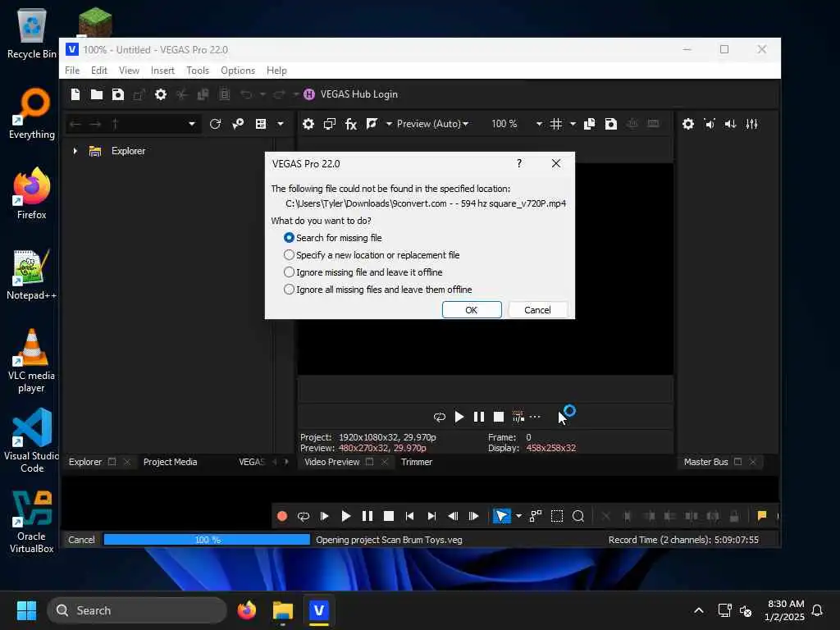Pause playback in the Video Preview transport
Image resolution: width=840 pixels, height=630 pixels.
click(x=479, y=417)
